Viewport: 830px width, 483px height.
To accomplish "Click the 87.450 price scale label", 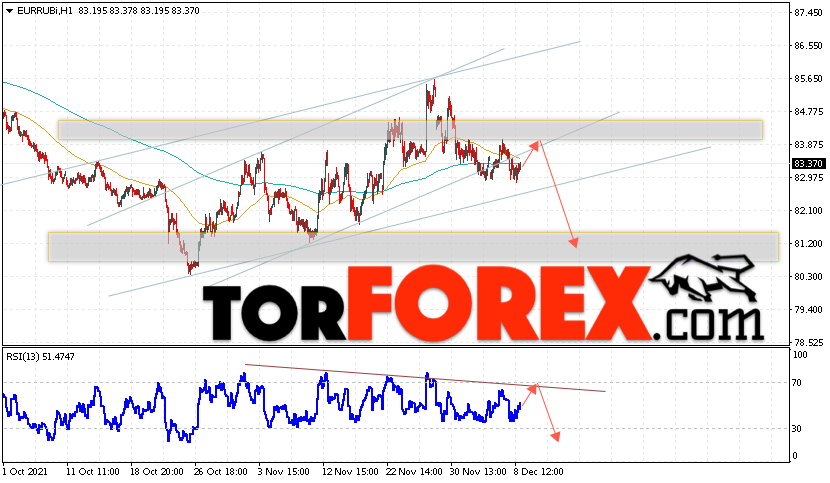I will [808, 13].
